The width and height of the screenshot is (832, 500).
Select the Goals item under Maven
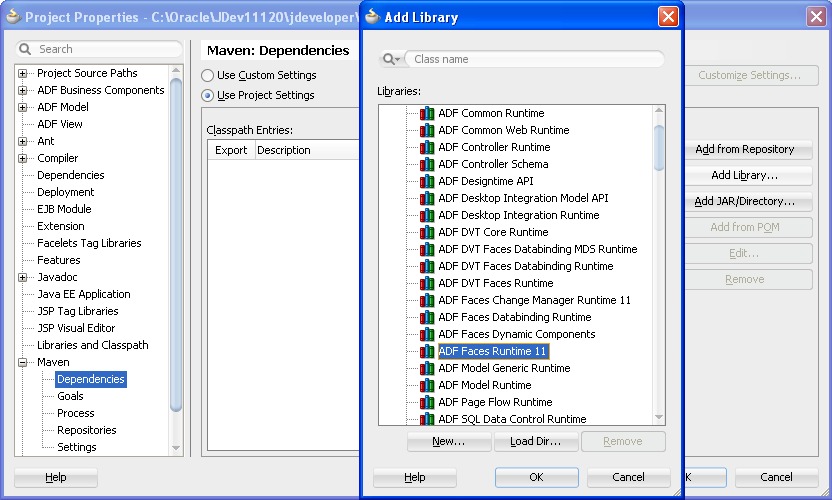coord(70,396)
